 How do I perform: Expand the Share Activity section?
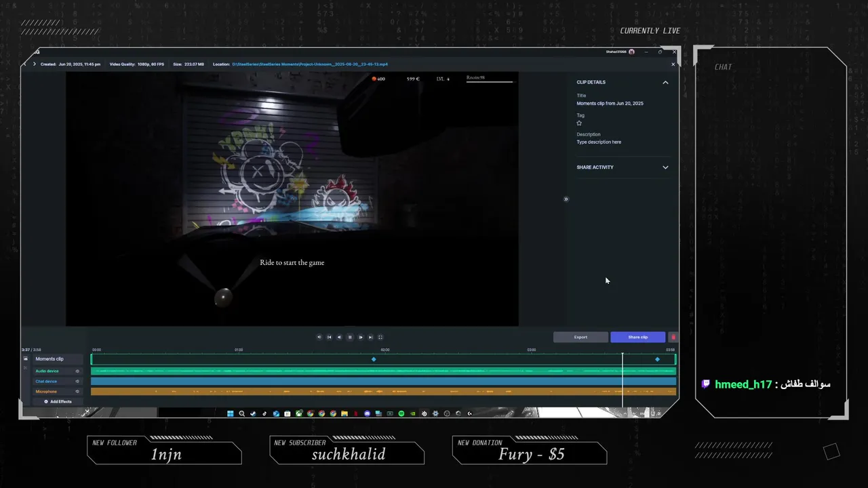coord(665,167)
